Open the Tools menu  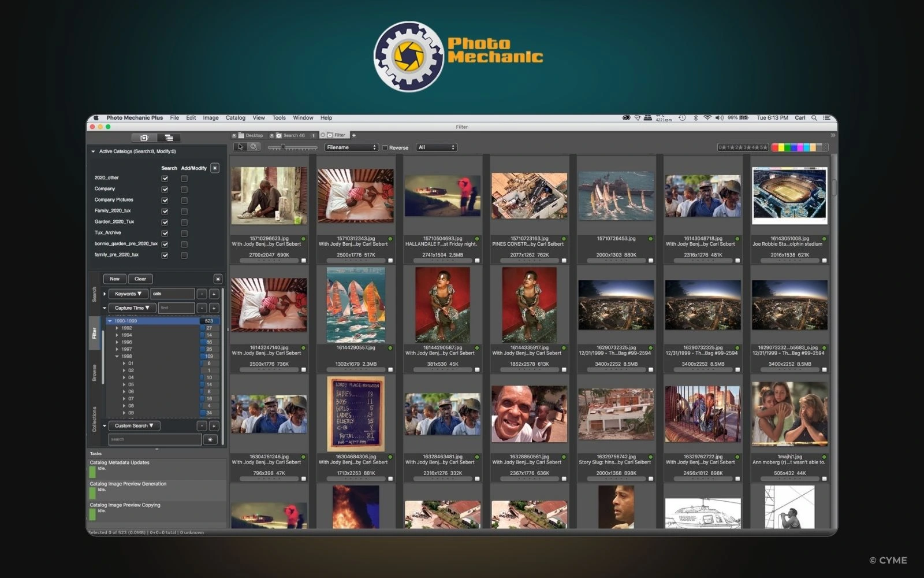[279, 117]
